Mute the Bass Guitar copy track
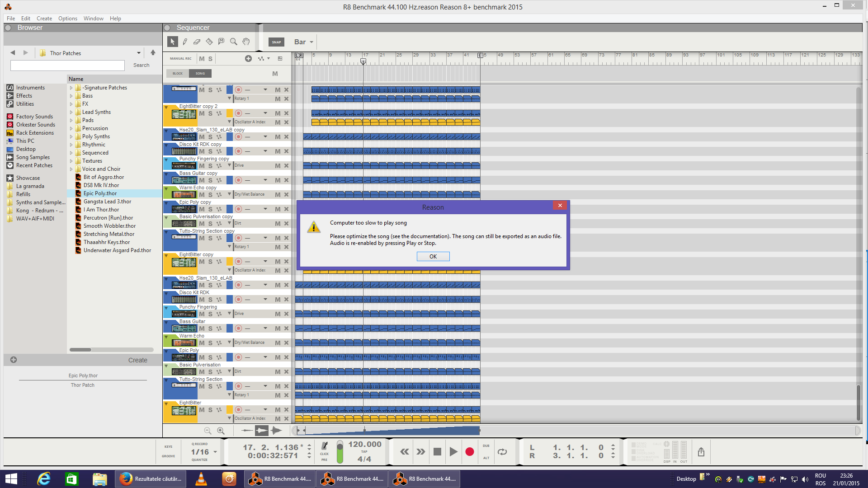 [202, 180]
